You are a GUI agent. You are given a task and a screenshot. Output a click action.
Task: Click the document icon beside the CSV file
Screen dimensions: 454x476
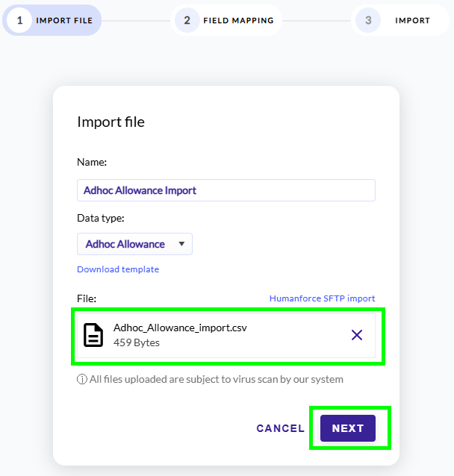pos(93,335)
